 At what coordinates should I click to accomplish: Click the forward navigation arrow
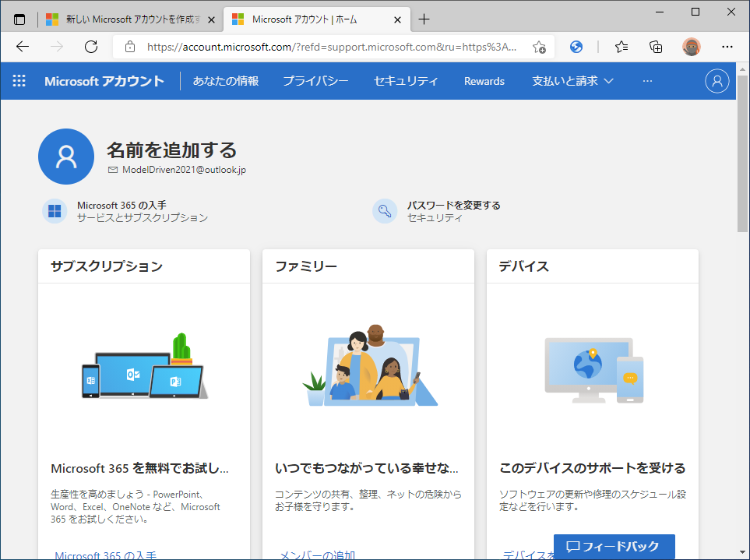pyautogui.click(x=56, y=47)
